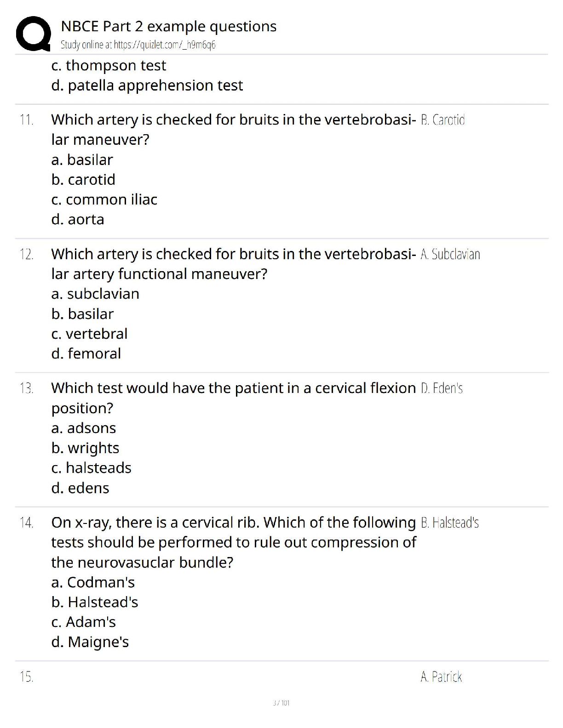Click the NBCE Part 2 example questions title
The image size is (563, 728).
168,26
